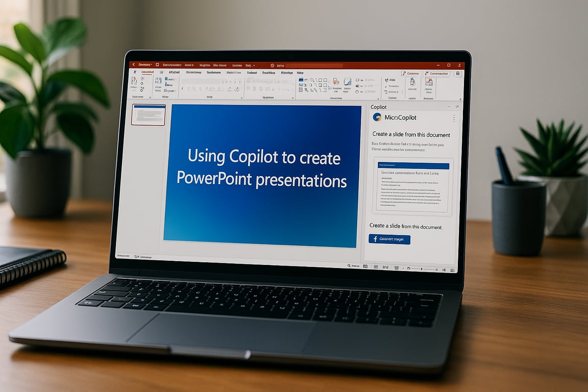Viewport: 588px width, 392px height.
Task: Click the Create a slide from this document button
Action: coord(389,238)
